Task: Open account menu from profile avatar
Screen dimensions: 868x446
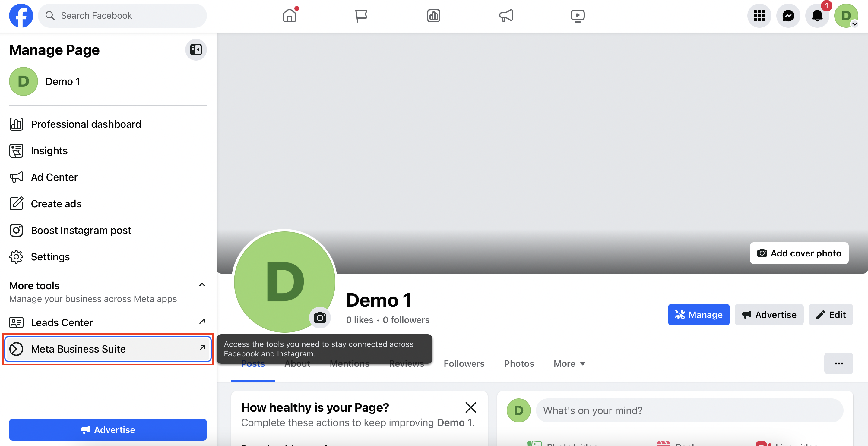Action: click(846, 15)
